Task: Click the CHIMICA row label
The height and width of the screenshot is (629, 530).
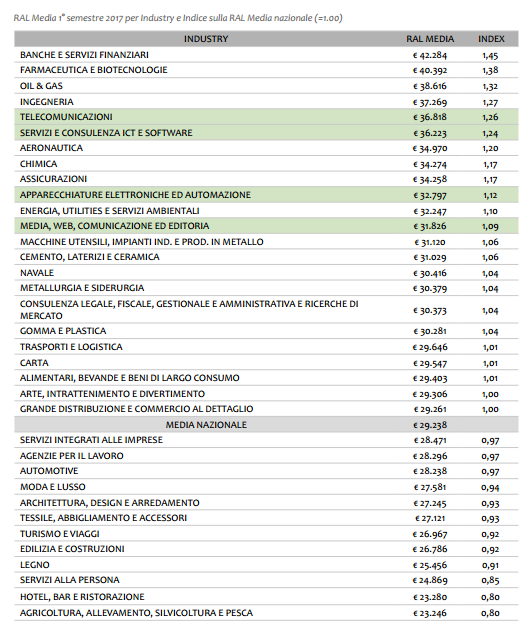Action: click(39, 164)
